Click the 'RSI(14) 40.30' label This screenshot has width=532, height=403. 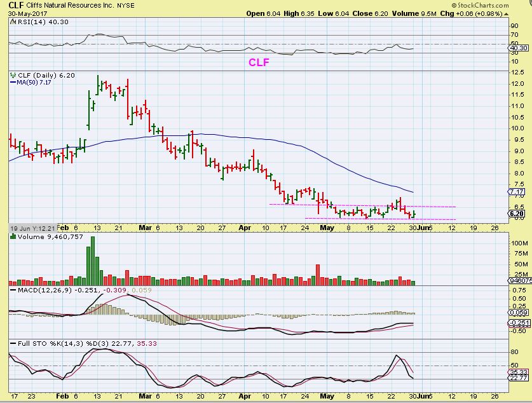(x=43, y=22)
